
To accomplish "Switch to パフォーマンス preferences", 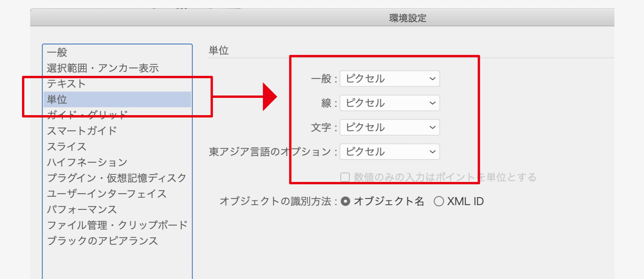I will [x=82, y=209].
